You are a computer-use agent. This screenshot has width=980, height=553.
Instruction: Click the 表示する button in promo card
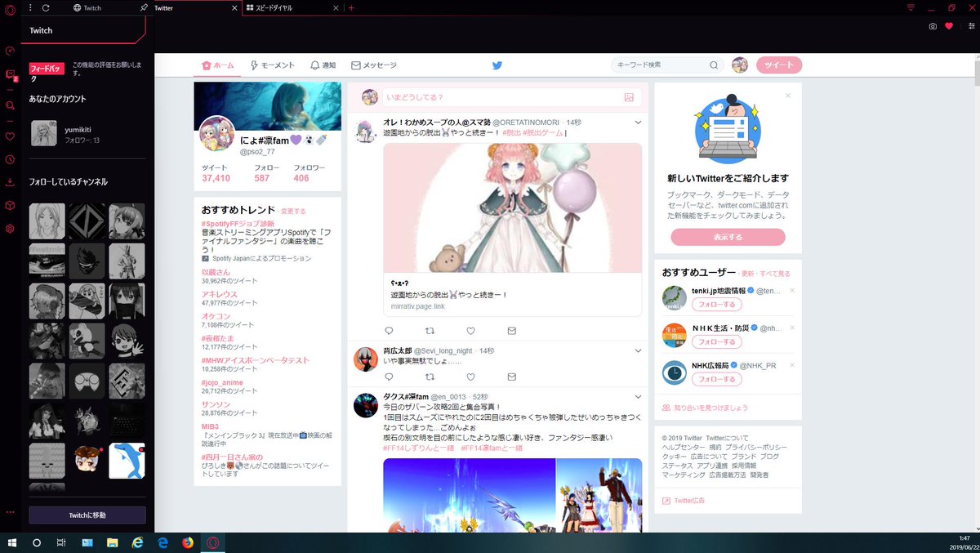[728, 237]
